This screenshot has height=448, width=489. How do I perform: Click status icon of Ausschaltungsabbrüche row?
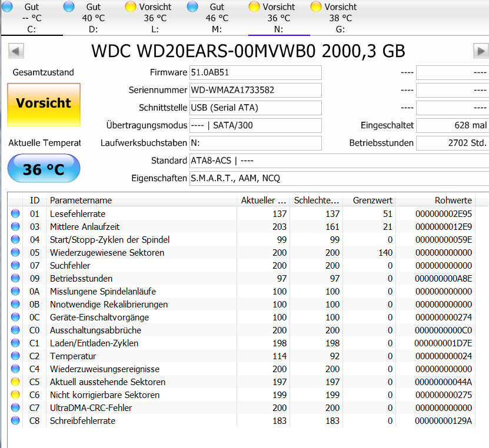pos(15,330)
